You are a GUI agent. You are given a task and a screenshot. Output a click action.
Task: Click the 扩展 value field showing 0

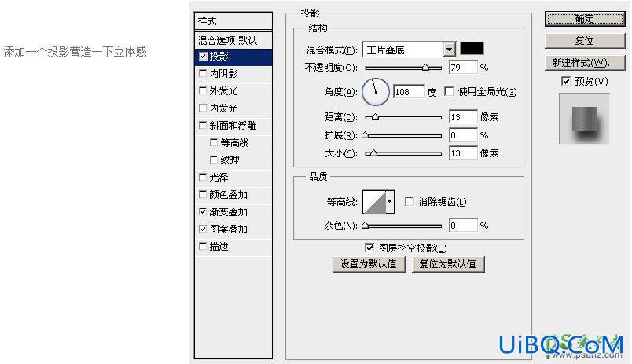(463, 135)
